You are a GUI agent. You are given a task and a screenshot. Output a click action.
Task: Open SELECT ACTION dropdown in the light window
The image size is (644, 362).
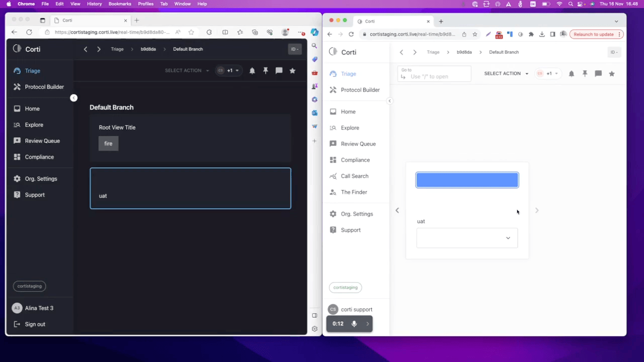click(x=506, y=73)
